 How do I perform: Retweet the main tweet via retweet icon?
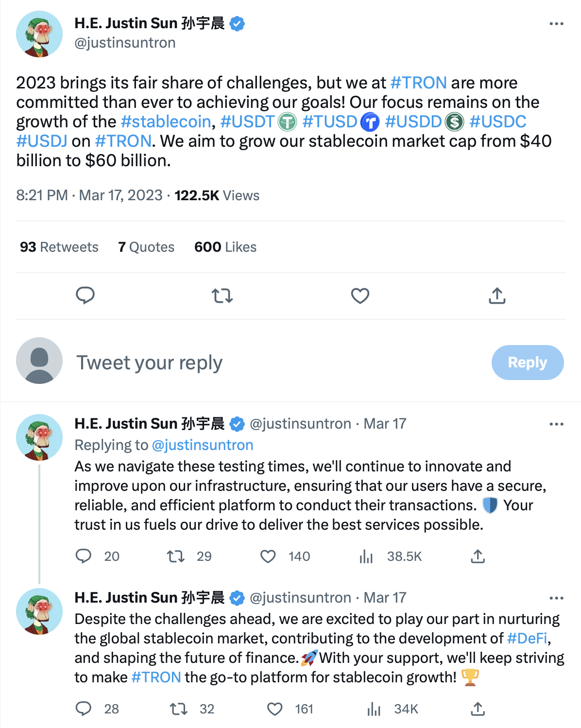click(x=222, y=295)
